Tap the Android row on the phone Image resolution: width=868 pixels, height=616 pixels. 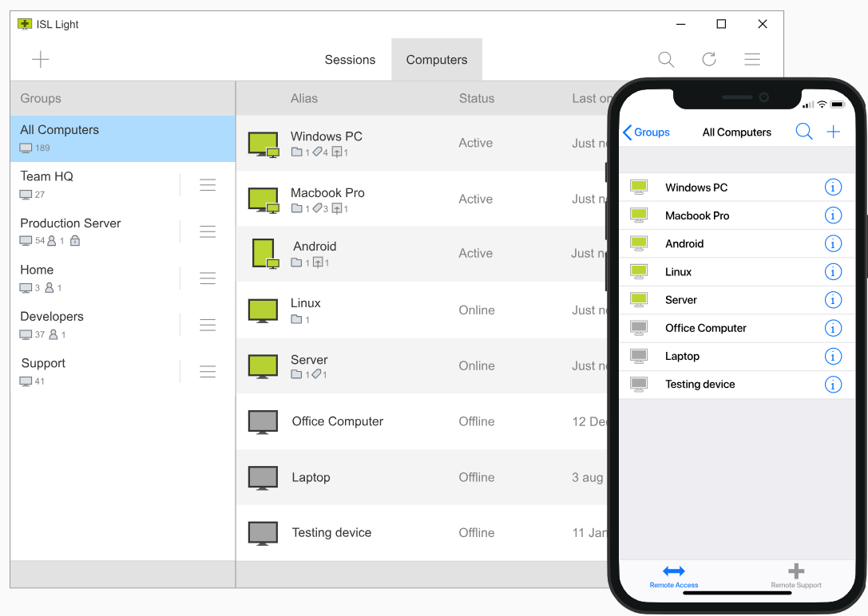coord(737,243)
